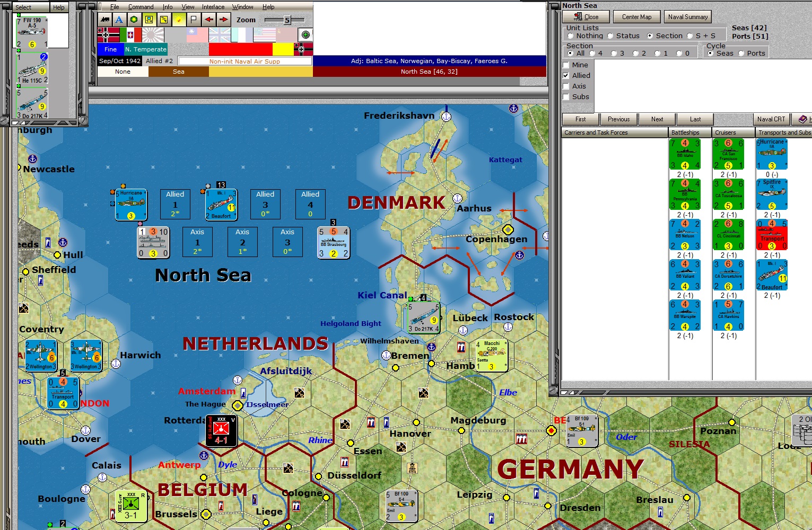The height and width of the screenshot is (530, 812).
Task: Click the green circular target icon
Action: 305,35
